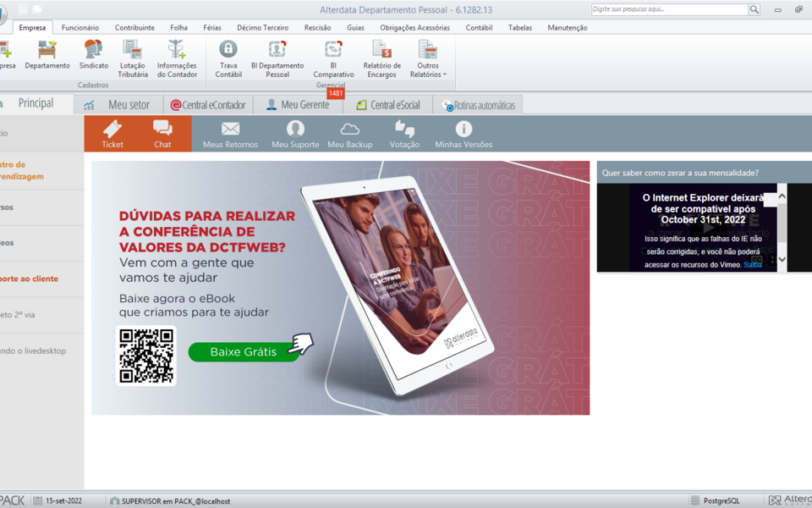Open the livedesktop sidebar item

tap(33, 351)
